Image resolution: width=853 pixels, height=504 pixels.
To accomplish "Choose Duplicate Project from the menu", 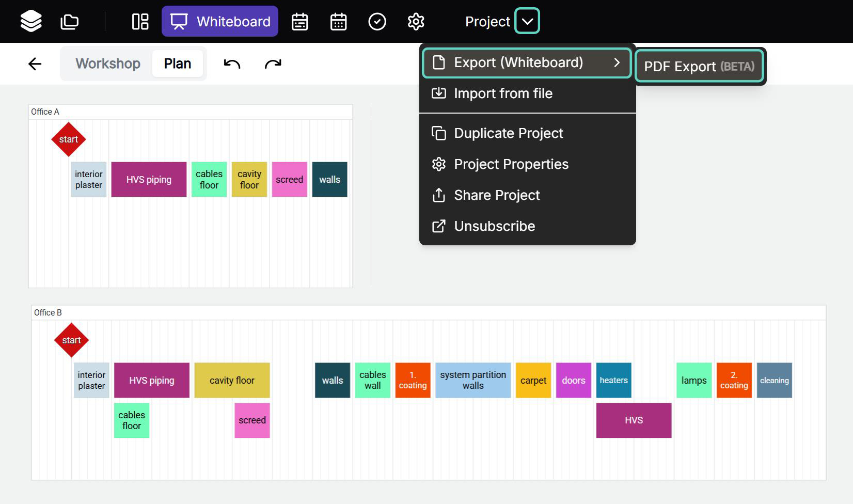I will [x=508, y=133].
